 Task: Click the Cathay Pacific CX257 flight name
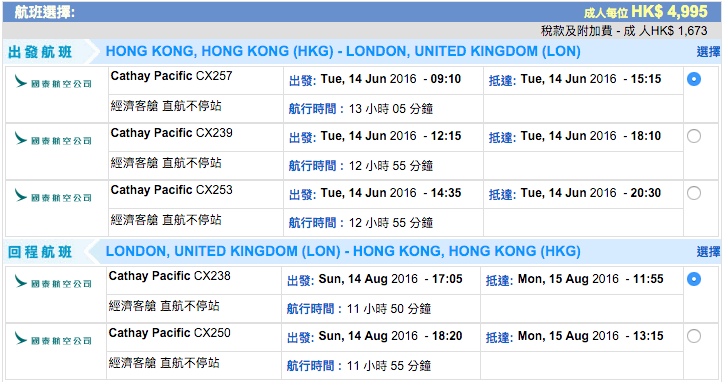[171, 76]
